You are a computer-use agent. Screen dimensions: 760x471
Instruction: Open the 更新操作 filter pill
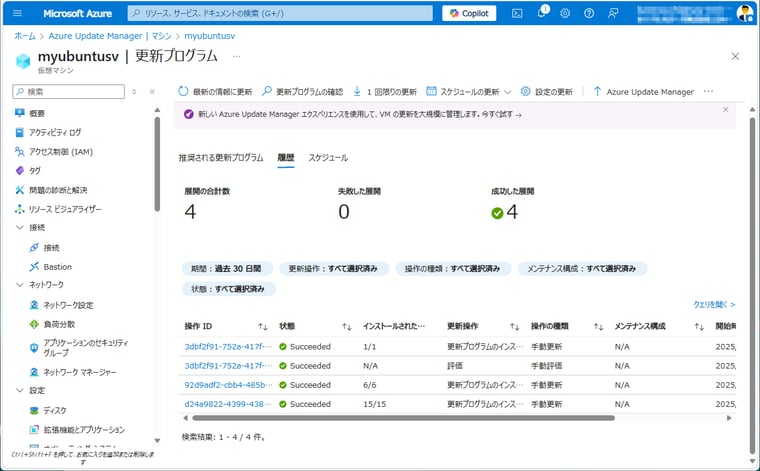(x=333, y=268)
